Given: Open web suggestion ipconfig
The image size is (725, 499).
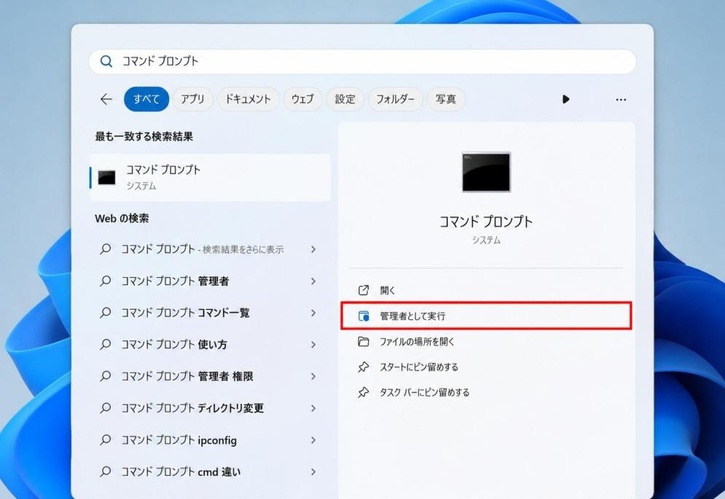Looking at the screenshot, I should (210, 440).
